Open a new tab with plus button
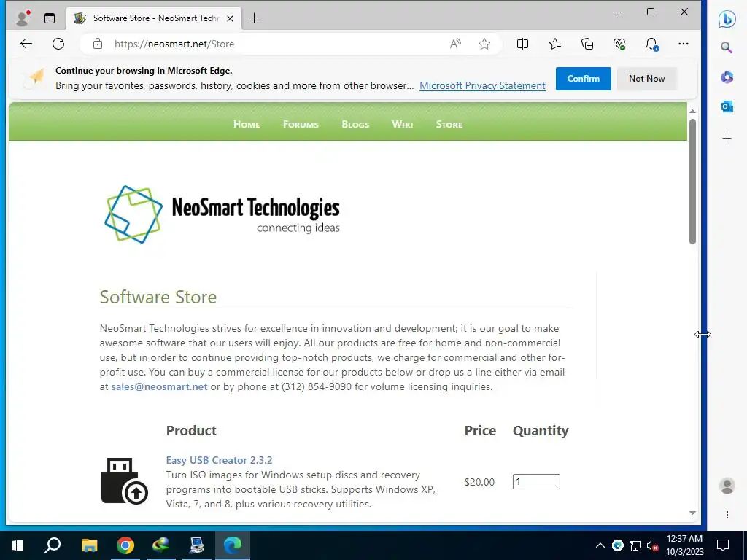The image size is (747, 560). tap(255, 18)
